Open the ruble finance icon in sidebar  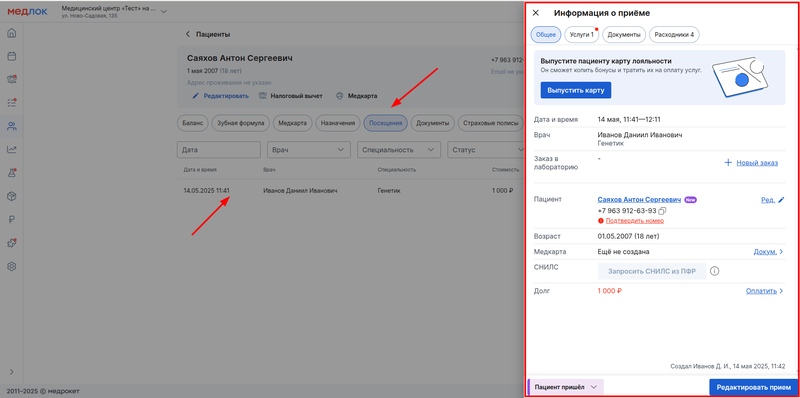11,220
